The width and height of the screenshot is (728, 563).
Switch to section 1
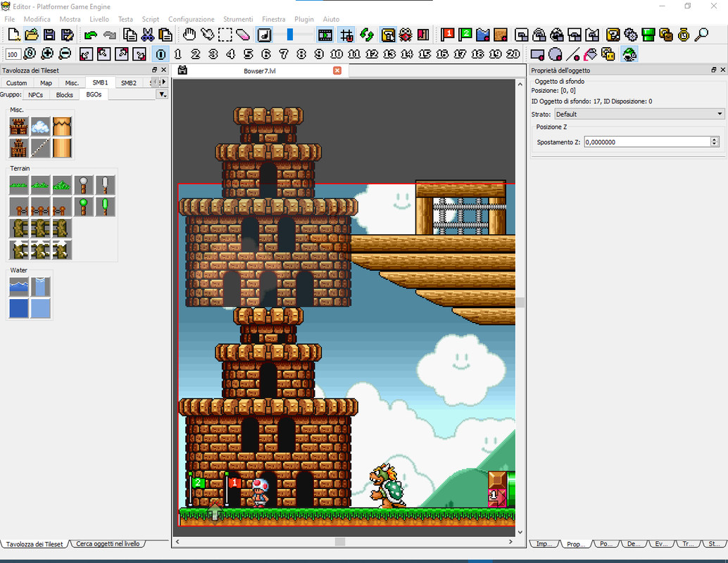point(178,54)
